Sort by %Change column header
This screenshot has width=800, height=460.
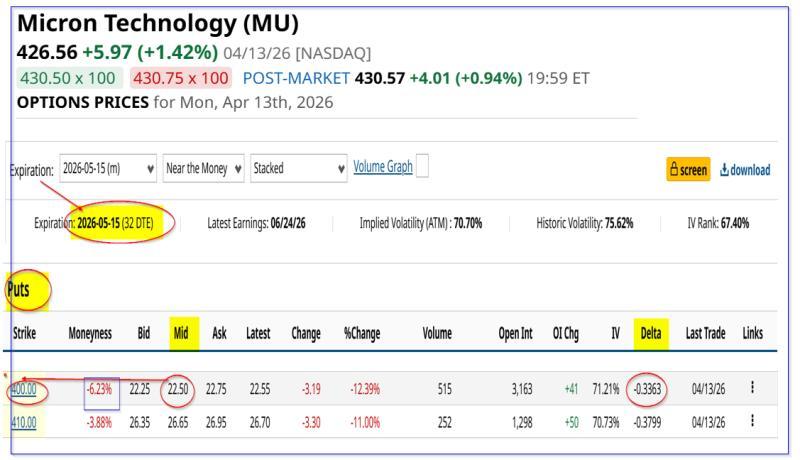click(x=362, y=334)
